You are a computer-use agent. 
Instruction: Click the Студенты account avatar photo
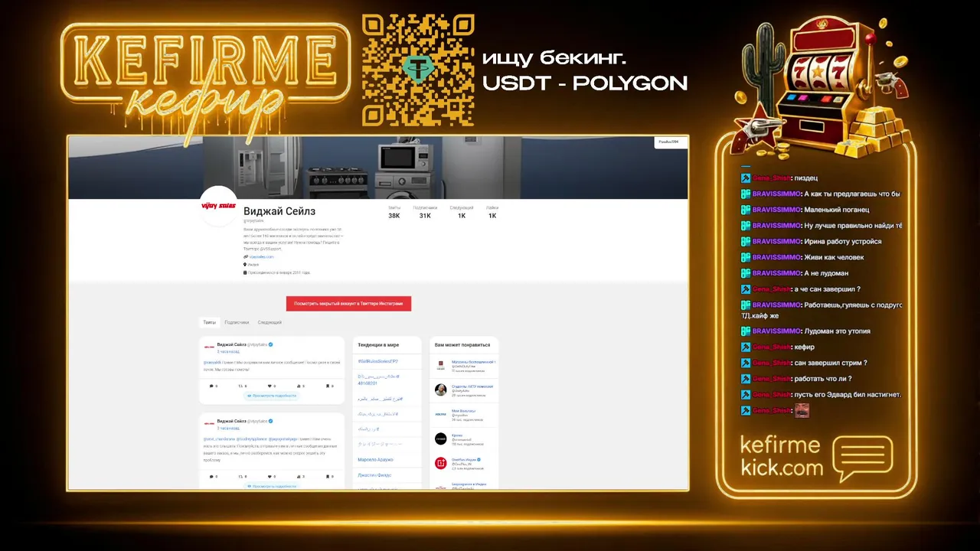(x=441, y=390)
